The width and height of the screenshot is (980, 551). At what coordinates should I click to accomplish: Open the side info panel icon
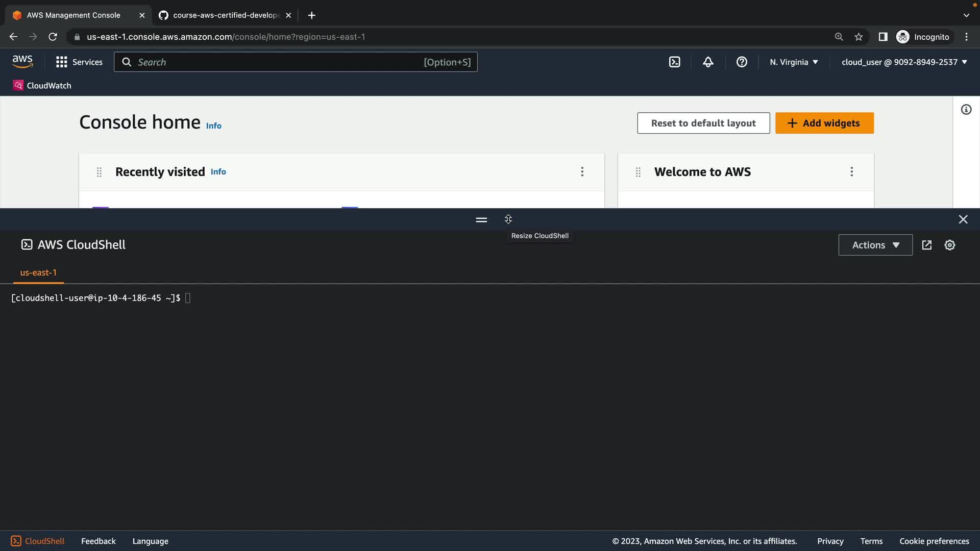click(x=966, y=110)
